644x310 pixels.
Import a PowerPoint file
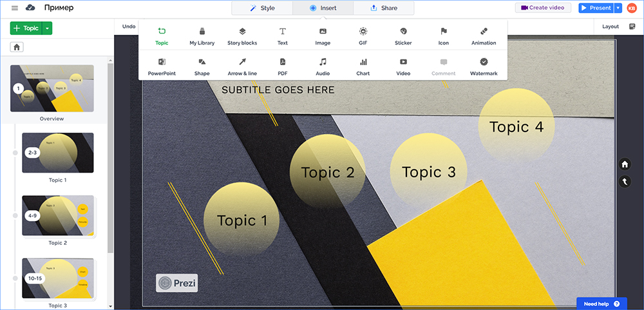[x=162, y=66]
